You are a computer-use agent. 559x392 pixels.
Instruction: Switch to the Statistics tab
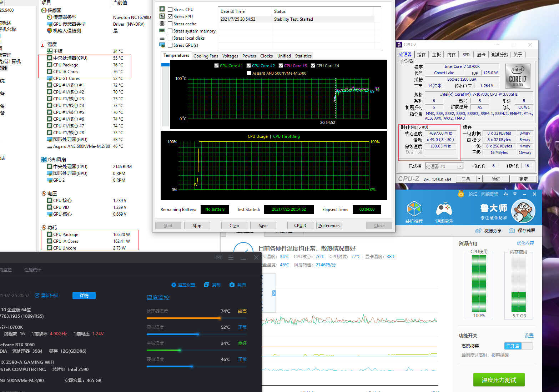[x=303, y=56]
